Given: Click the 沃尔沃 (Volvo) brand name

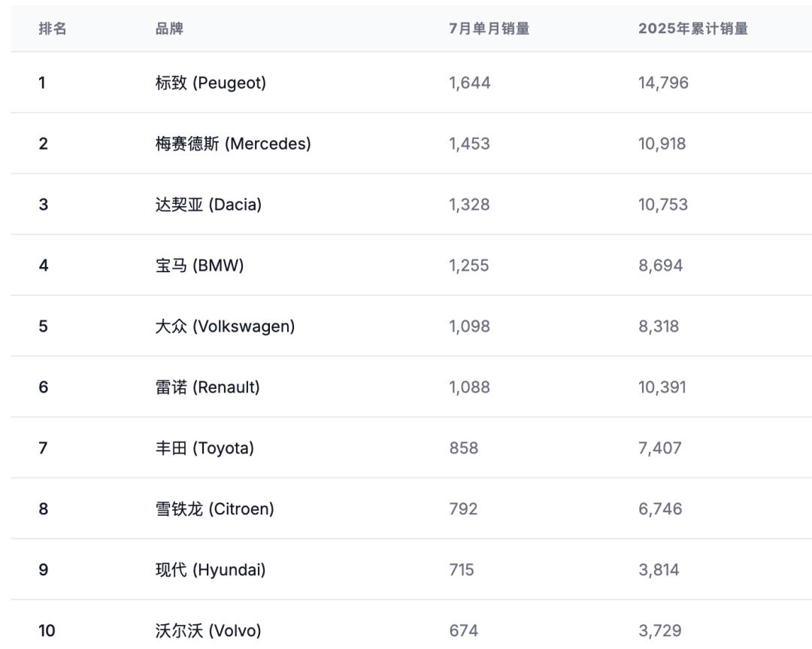Looking at the screenshot, I should coord(208,631).
